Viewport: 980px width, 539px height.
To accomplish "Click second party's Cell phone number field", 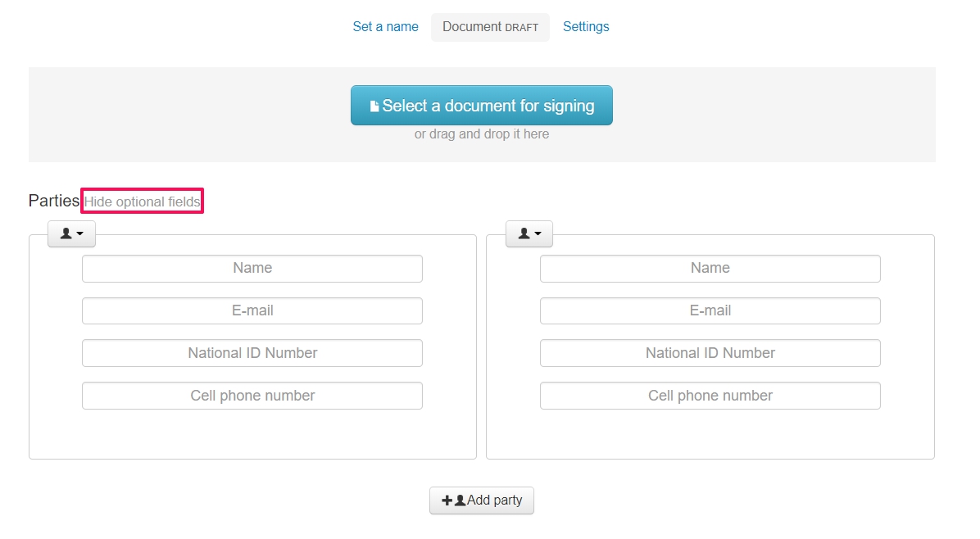I will 710,396.
